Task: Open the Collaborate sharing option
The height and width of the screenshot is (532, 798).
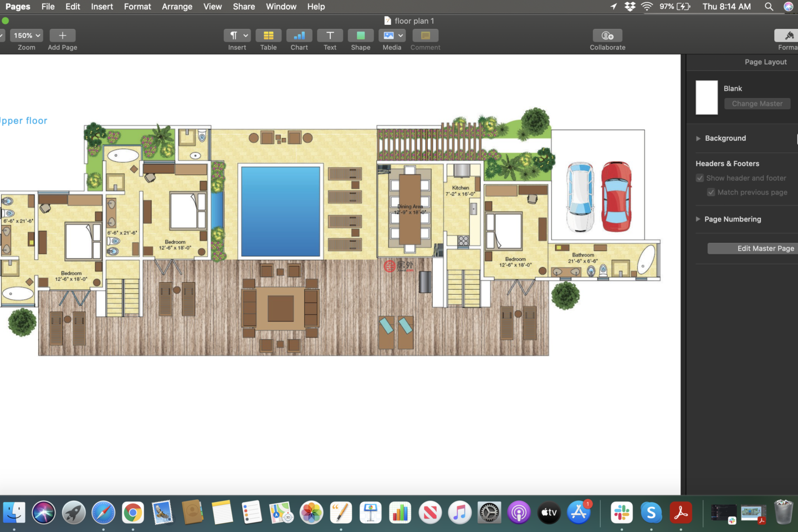Action: point(607,35)
